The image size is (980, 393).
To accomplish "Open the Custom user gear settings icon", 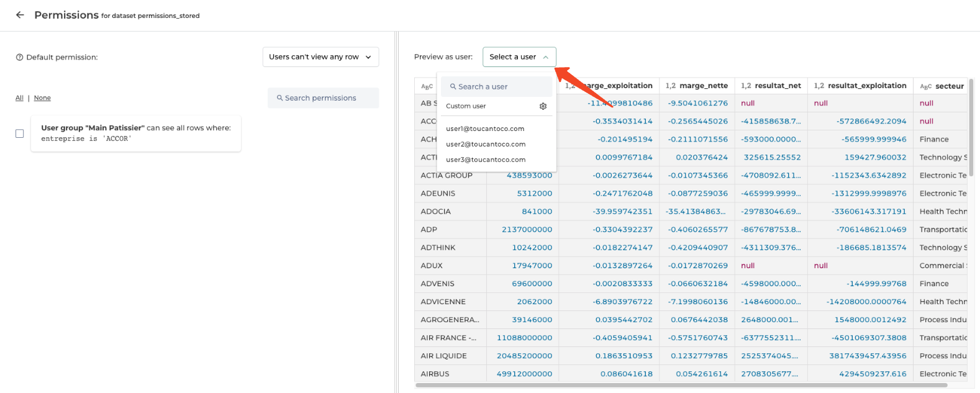I will click(x=543, y=106).
